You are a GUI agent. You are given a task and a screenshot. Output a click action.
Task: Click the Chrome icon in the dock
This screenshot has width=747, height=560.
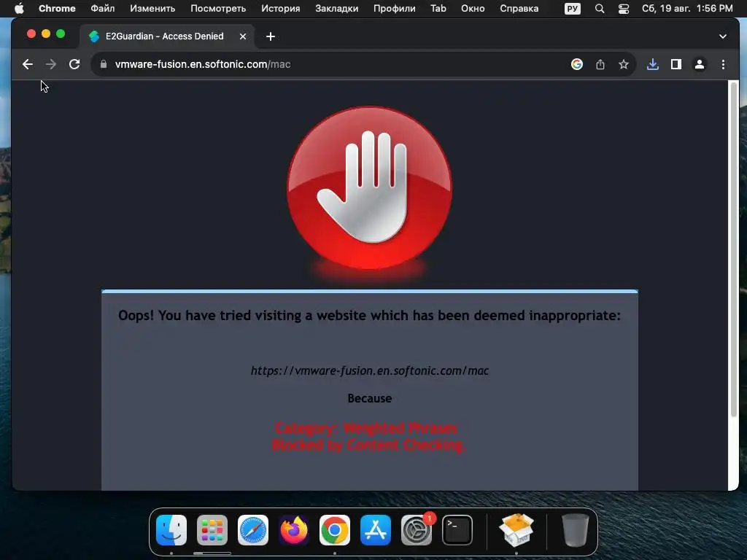(x=334, y=530)
